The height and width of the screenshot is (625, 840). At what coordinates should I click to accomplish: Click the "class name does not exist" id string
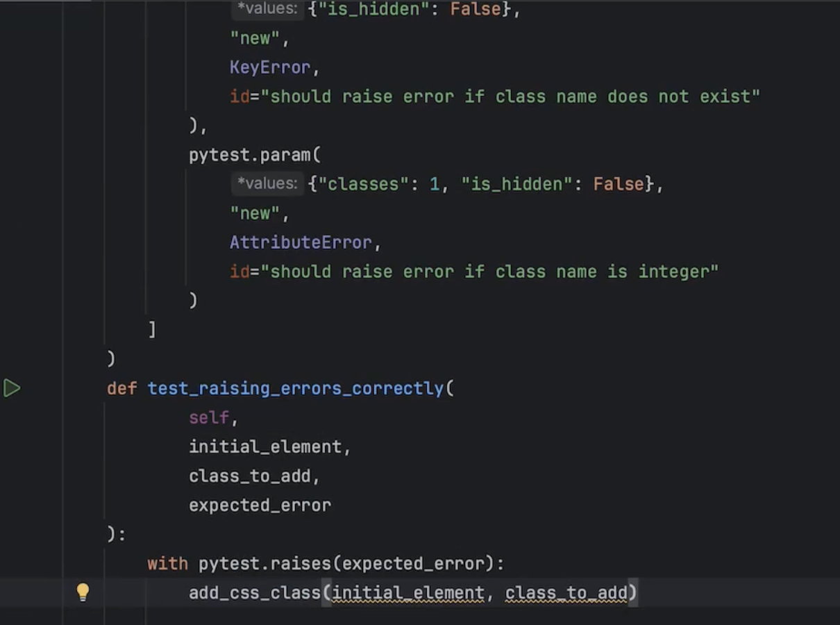point(510,97)
